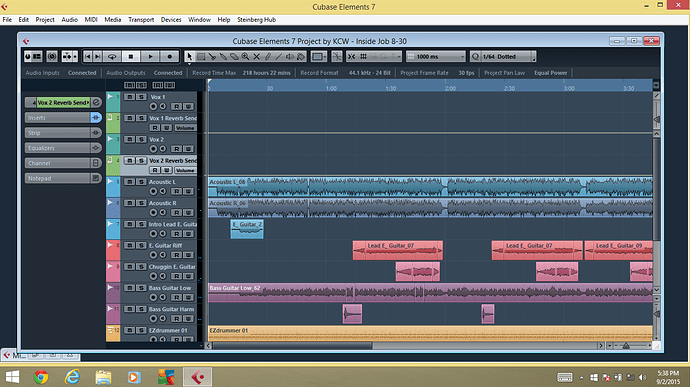Click the Stop transport button
The image size is (690, 387).
pyautogui.click(x=131, y=56)
